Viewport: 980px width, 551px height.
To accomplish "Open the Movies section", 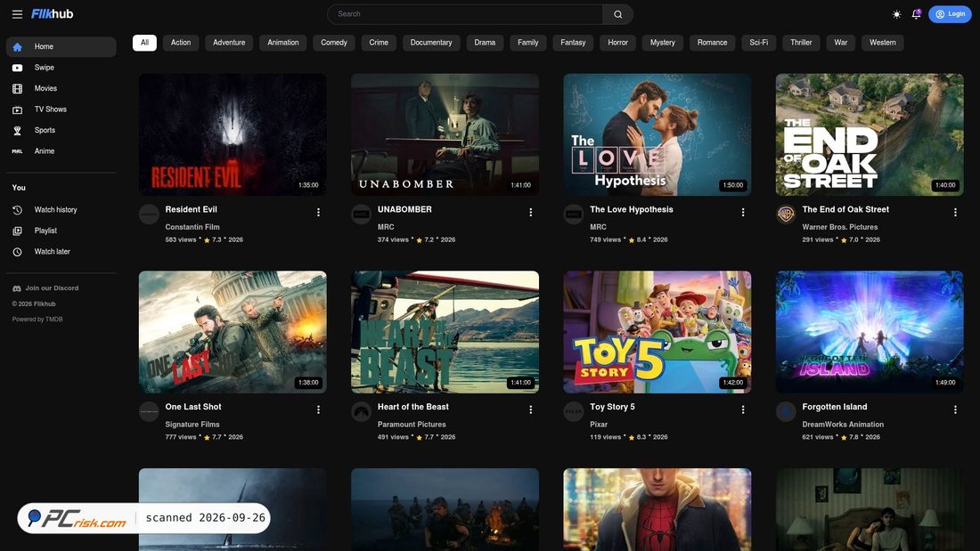I will point(61,89).
